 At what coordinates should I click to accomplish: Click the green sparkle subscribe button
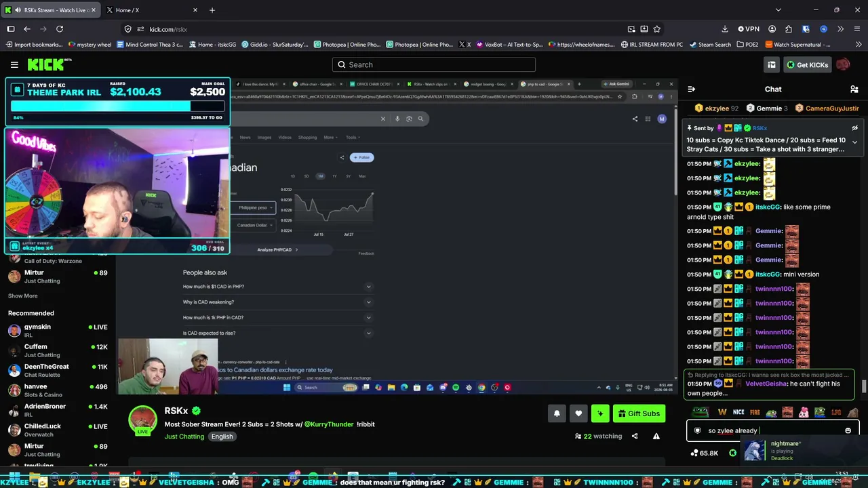tap(600, 413)
